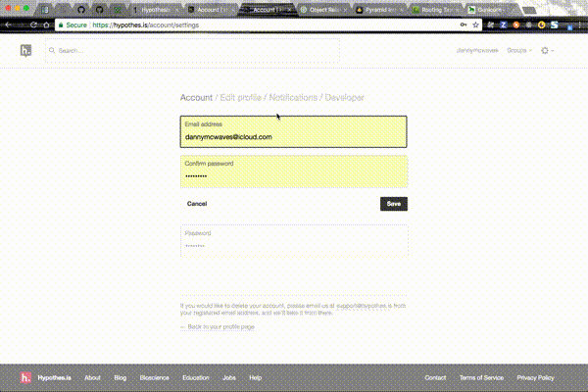This screenshot has width=588, height=392.
Task: Open the Jobs footer link
Action: click(x=229, y=377)
